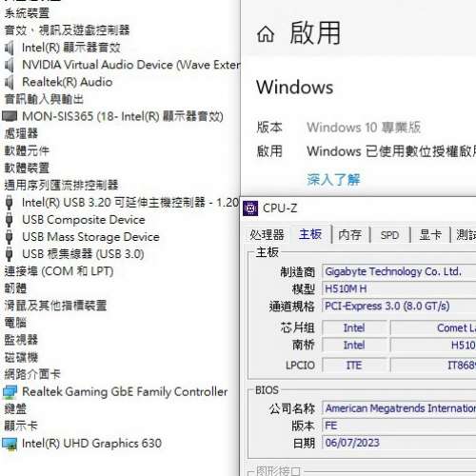
Task: Click USB icon of Intel(R) USB 3.20 controller
Action: 10,203
